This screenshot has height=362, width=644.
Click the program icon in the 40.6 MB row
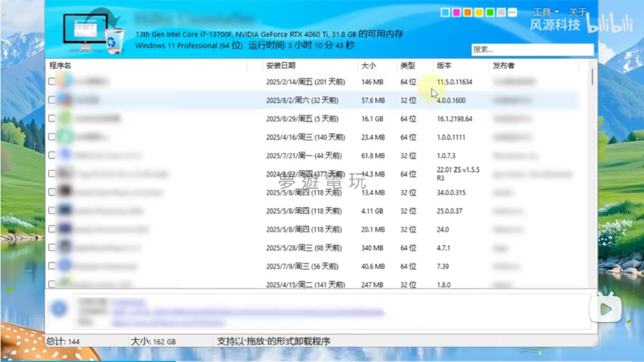[x=65, y=265]
